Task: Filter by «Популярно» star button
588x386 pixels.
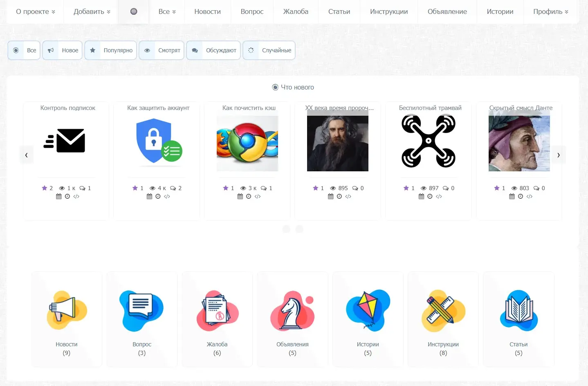Action: pyautogui.click(x=111, y=50)
